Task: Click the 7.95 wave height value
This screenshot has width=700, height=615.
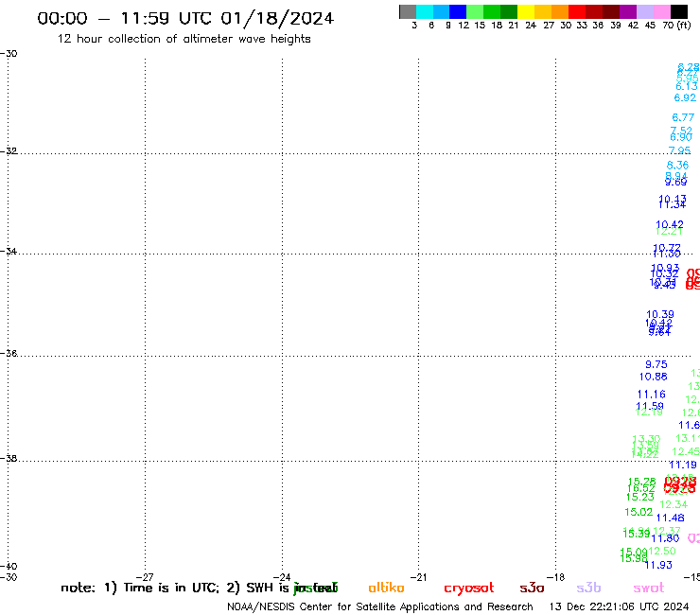Action: tap(679, 151)
